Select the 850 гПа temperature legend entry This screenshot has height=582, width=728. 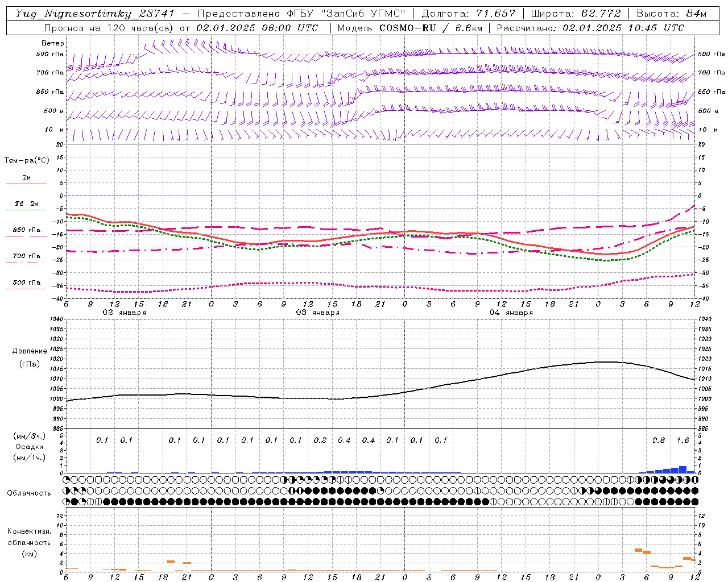27,230
